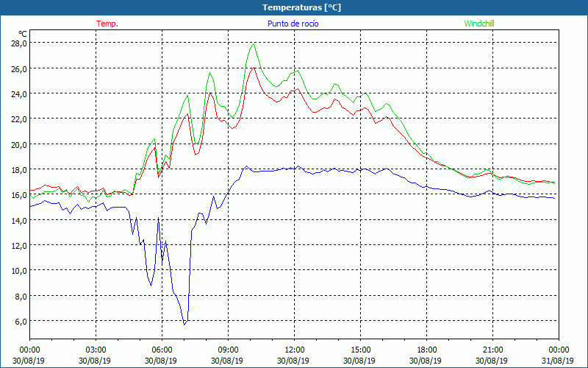This screenshot has height=368, width=588.
Task: Click the blue dew point minimum below 6,0
Action: point(184,324)
